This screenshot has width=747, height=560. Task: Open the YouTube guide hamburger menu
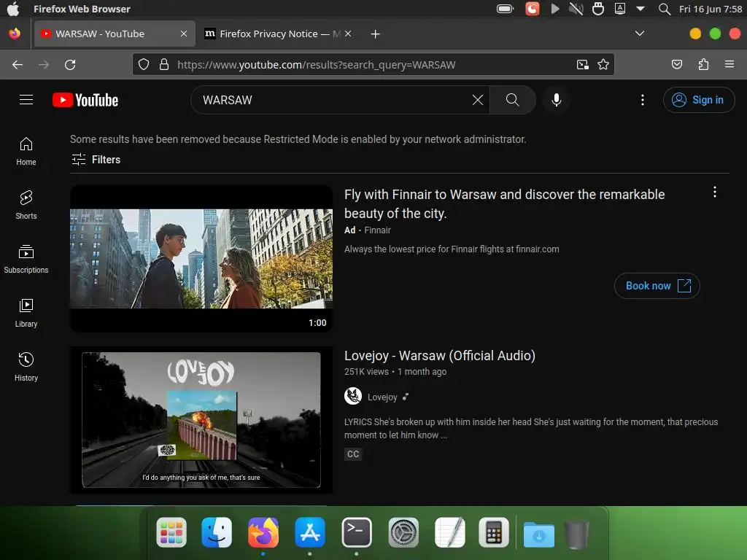(x=26, y=99)
